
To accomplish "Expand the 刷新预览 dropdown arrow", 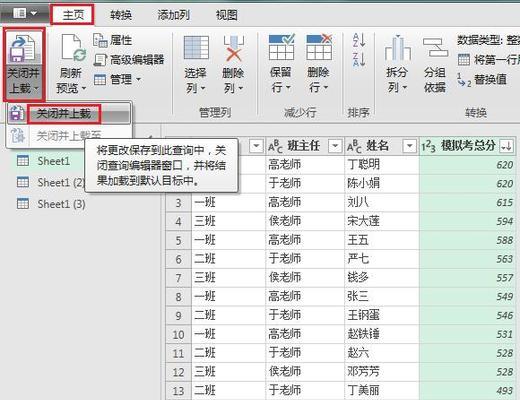I will [84, 88].
